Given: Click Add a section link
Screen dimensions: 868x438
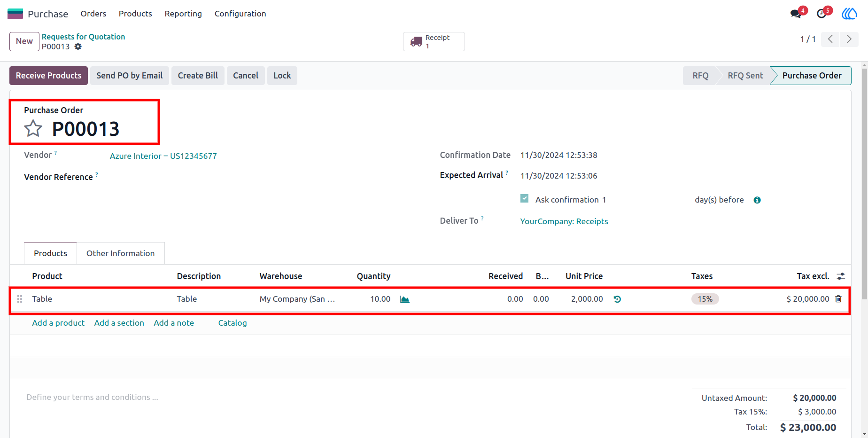Looking at the screenshot, I should [x=119, y=323].
